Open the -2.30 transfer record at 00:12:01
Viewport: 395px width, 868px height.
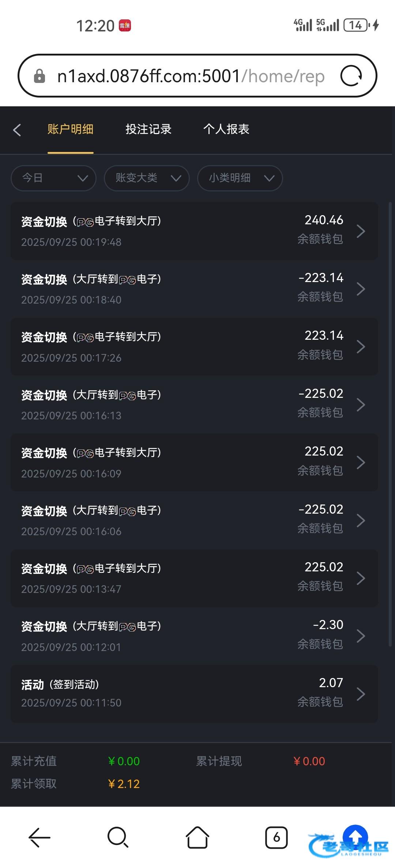194,636
